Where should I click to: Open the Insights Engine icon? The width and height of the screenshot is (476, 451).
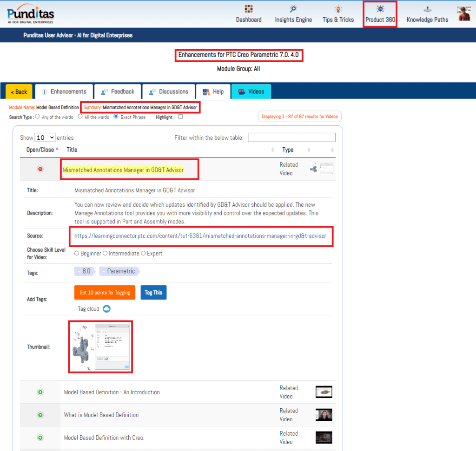tap(293, 9)
